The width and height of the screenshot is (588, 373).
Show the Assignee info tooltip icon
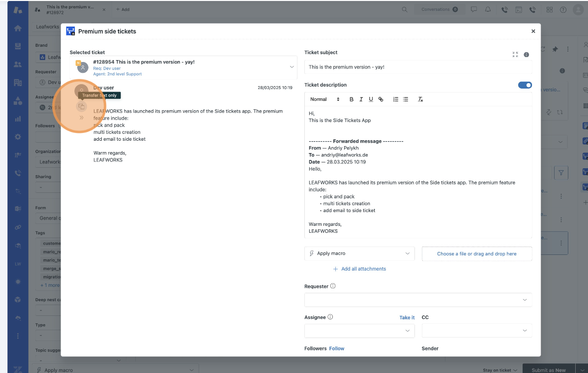click(x=330, y=317)
